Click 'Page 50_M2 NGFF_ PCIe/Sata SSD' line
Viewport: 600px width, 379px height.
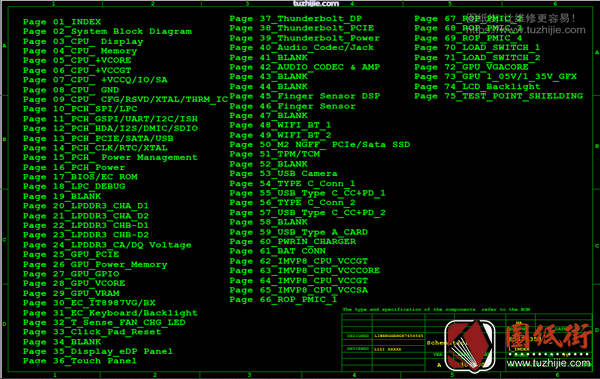pos(320,145)
